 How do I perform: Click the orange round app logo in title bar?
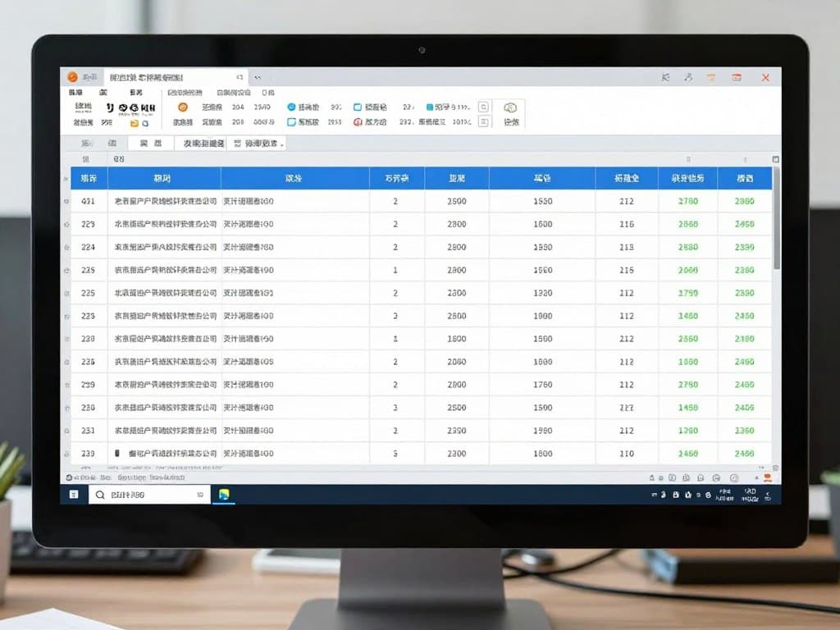(72, 77)
